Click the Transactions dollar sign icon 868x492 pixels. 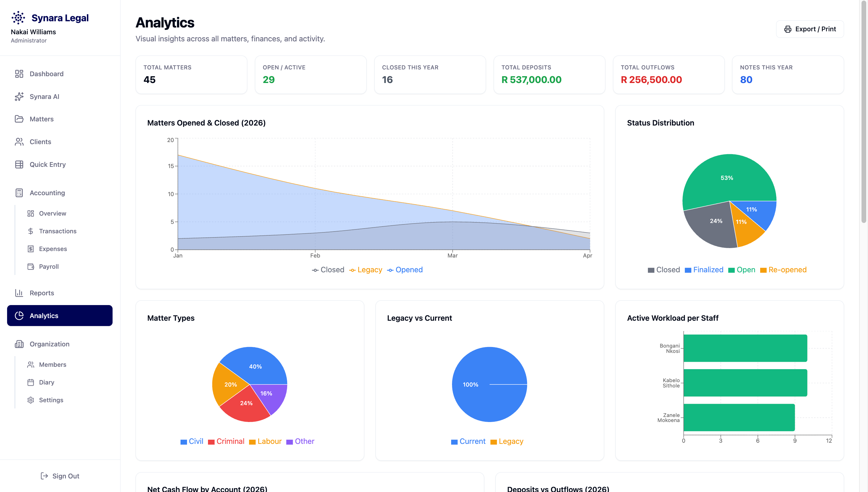pyautogui.click(x=31, y=231)
